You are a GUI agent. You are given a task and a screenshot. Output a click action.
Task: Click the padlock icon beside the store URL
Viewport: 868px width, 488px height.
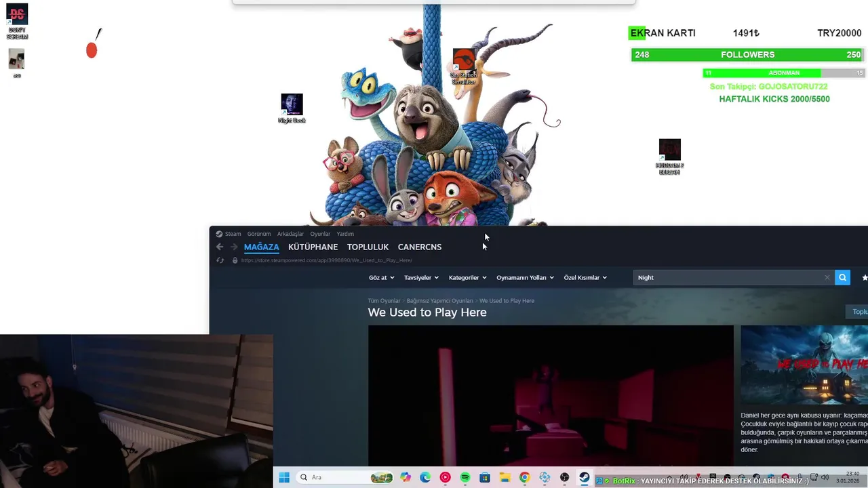[x=235, y=260]
